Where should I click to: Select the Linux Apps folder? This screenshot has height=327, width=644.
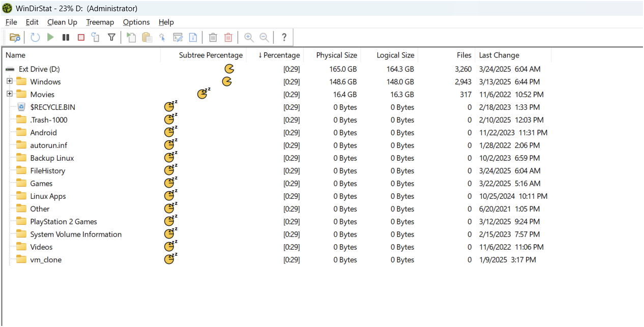pyautogui.click(x=48, y=196)
